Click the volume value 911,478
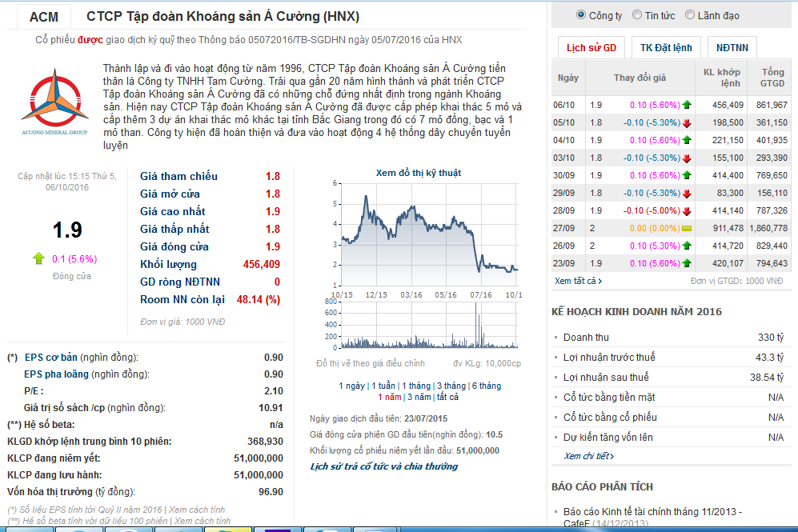Viewport: 798px width, 532px height. [x=728, y=228]
